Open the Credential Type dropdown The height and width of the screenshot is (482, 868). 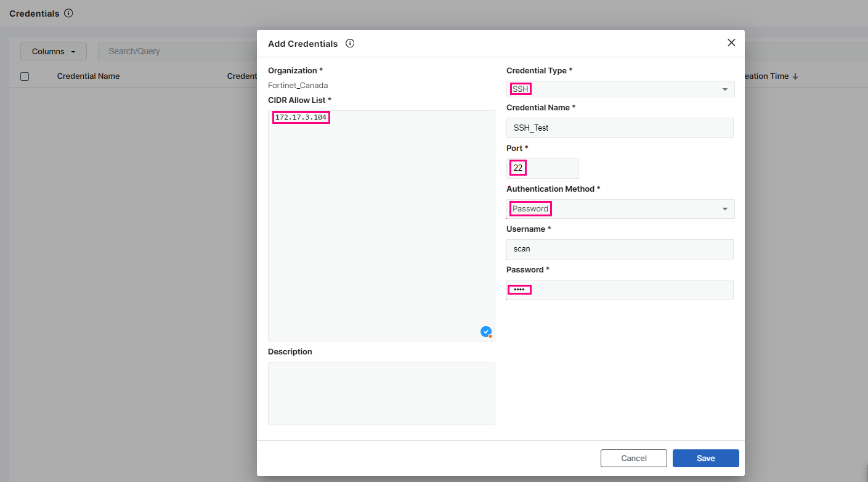620,89
